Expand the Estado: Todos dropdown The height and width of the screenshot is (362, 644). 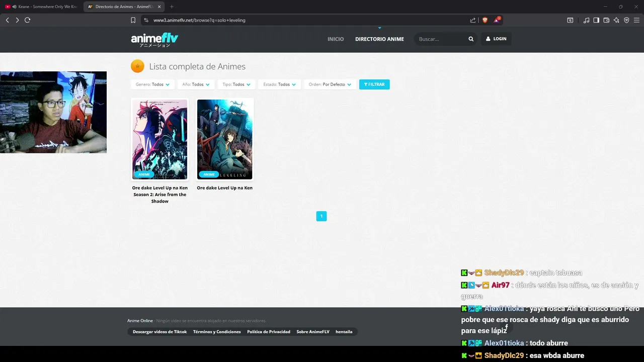click(279, 84)
